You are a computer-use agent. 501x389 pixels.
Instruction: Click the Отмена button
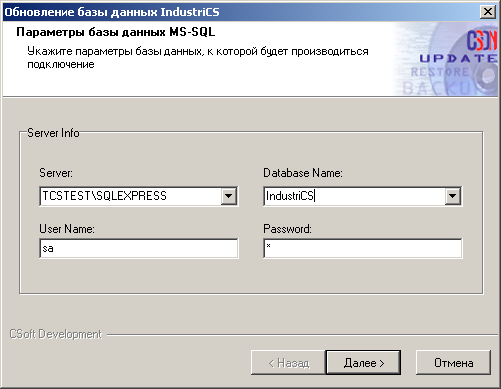453,362
